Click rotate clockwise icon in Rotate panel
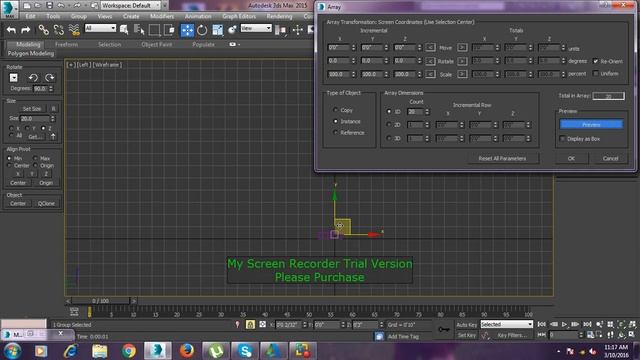 50,78
